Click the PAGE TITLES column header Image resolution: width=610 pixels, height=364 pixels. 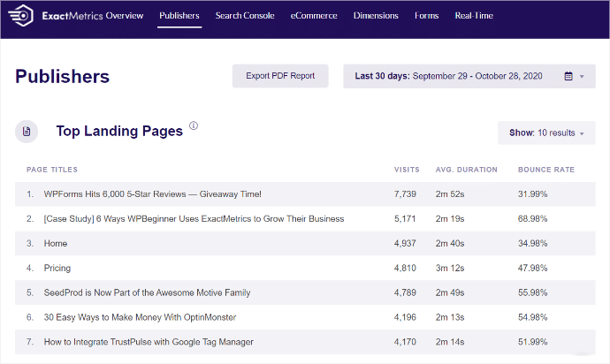pos(52,170)
